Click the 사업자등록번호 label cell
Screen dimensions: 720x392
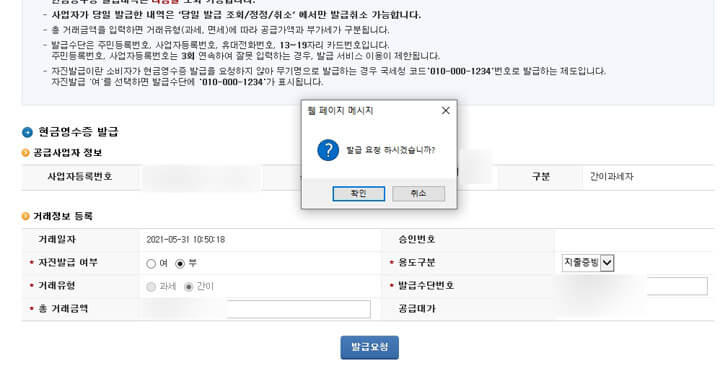coord(80,177)
